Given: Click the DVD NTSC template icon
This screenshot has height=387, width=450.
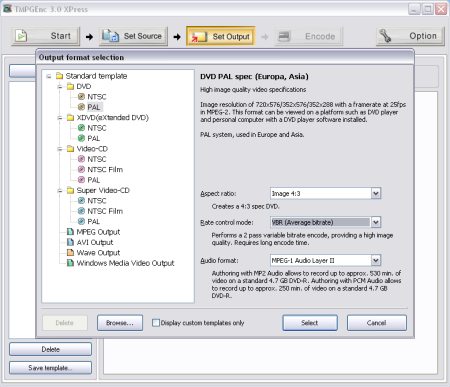Looking at the screenshot, I should point(81,97).
